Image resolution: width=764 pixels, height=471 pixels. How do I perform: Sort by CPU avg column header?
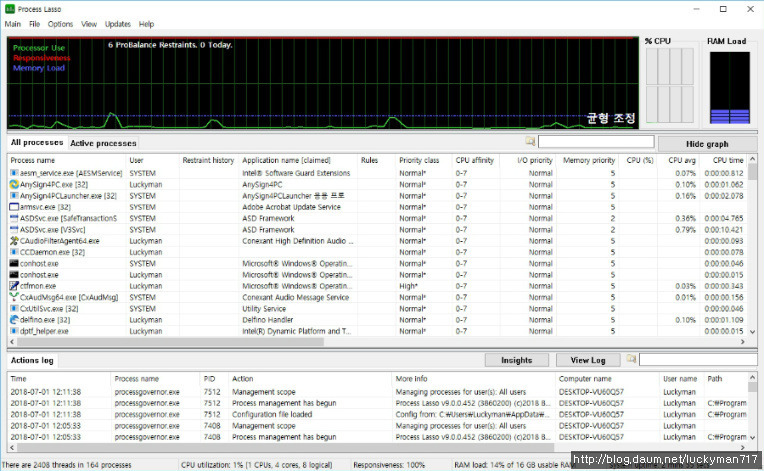coord(679,160)
